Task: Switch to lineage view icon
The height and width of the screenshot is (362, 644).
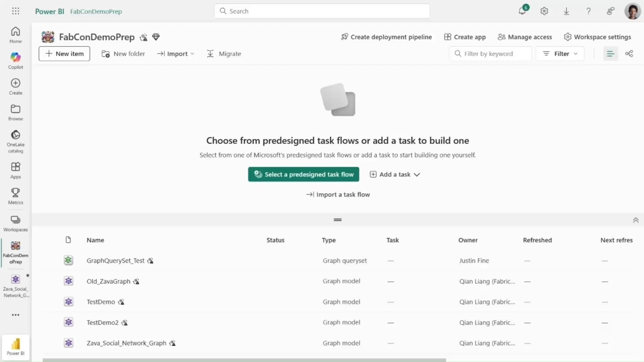Action: tap(629, 54)
